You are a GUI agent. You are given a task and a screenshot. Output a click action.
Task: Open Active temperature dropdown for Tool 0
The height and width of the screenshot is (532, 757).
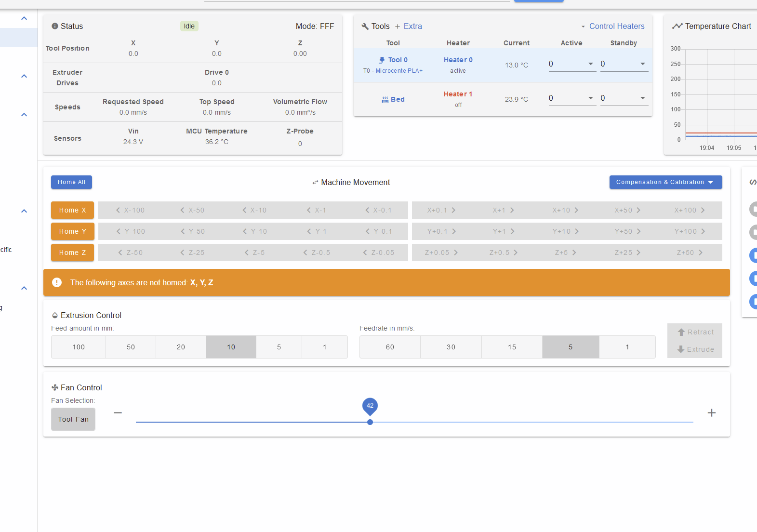[591, 64]
